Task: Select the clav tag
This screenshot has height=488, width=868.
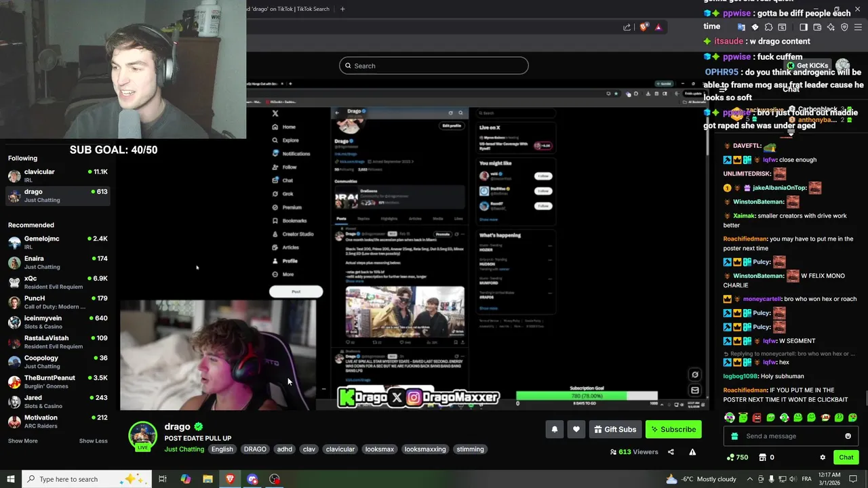Action: click(309, 449)
